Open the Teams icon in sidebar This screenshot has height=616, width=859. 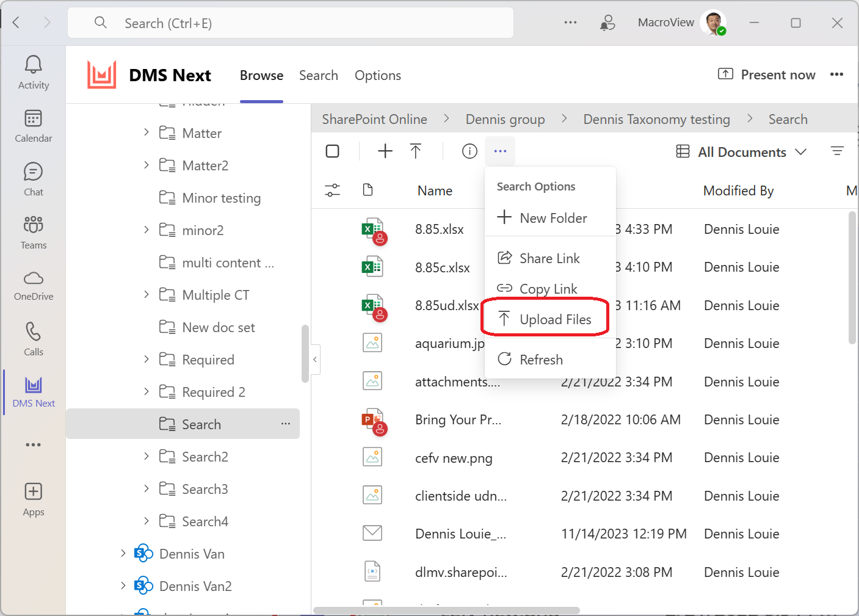coord(34,225)
